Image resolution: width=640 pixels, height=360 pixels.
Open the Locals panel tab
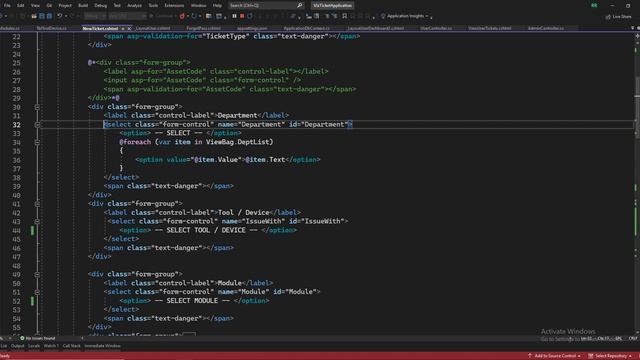(x=34, y=346)
